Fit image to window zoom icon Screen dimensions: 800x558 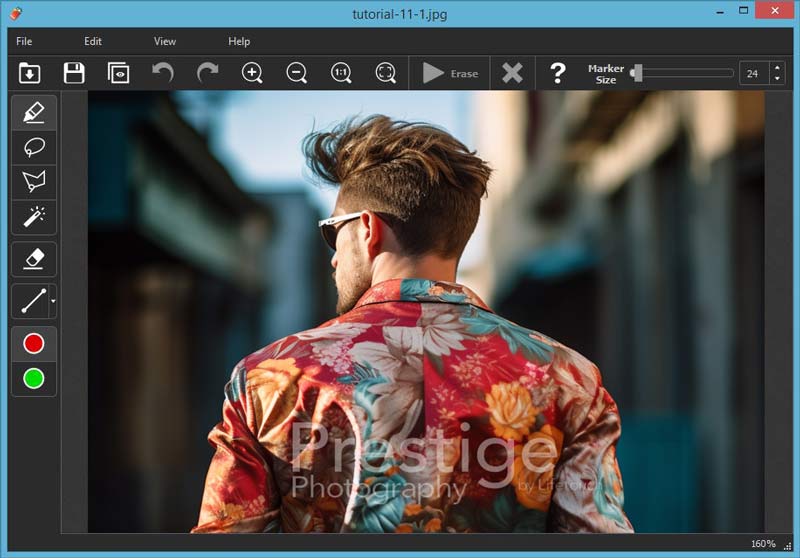coord(386,73)
